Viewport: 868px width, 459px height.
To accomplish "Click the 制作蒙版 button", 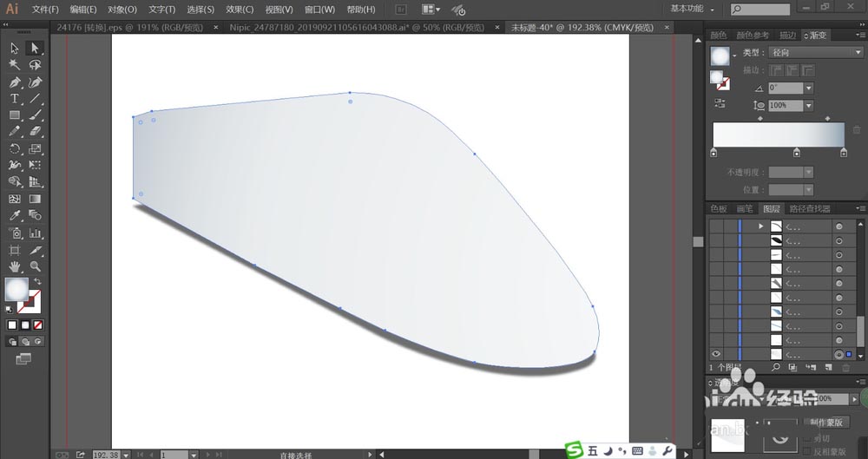I will [x=827, y=423].
